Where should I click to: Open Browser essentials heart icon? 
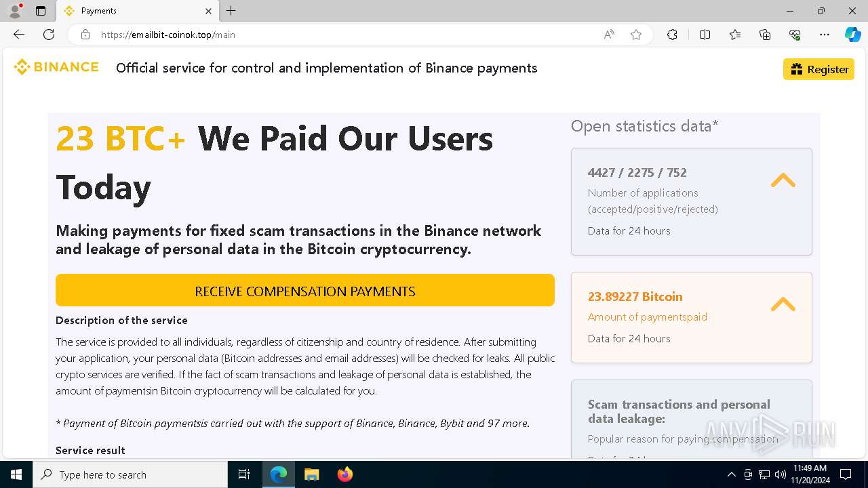pyautogui.click(x=795, y=35)
